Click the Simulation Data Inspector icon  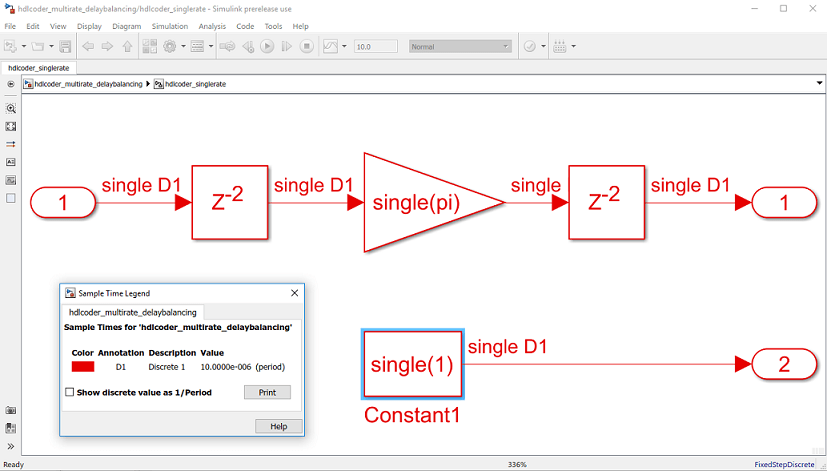click(x=330, y=47)
